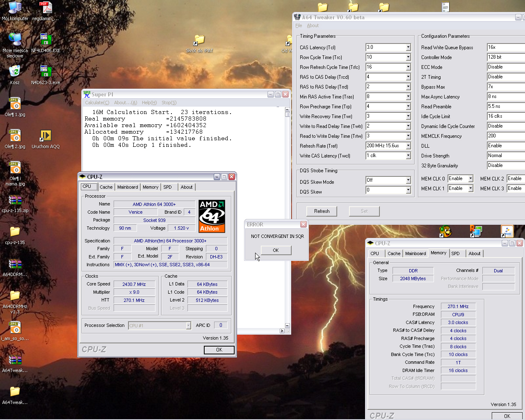
Task: Open Calculate menu in Super PI
Action: pos(97,103)
